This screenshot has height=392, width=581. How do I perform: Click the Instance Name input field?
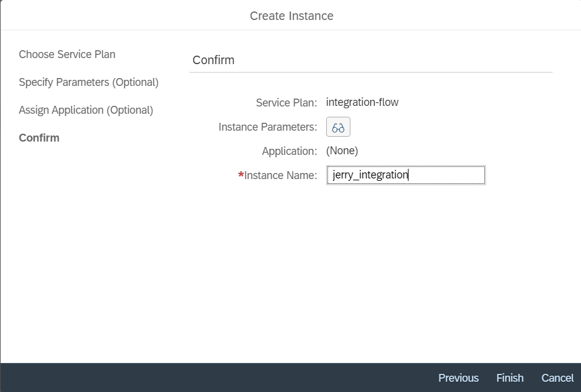(448, 175)
